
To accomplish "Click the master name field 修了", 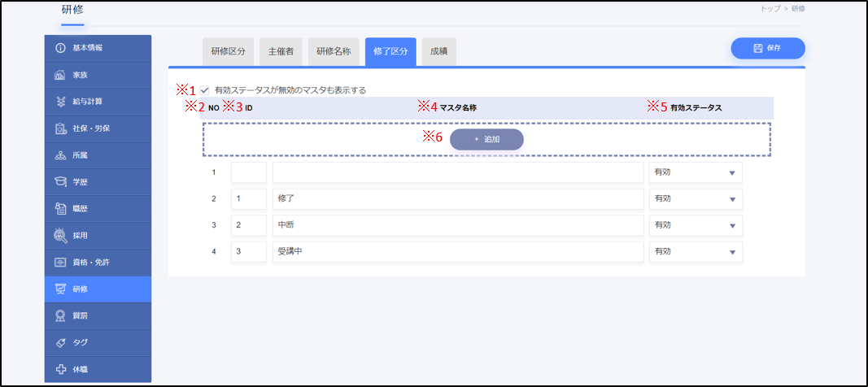I will coord(458,199).
